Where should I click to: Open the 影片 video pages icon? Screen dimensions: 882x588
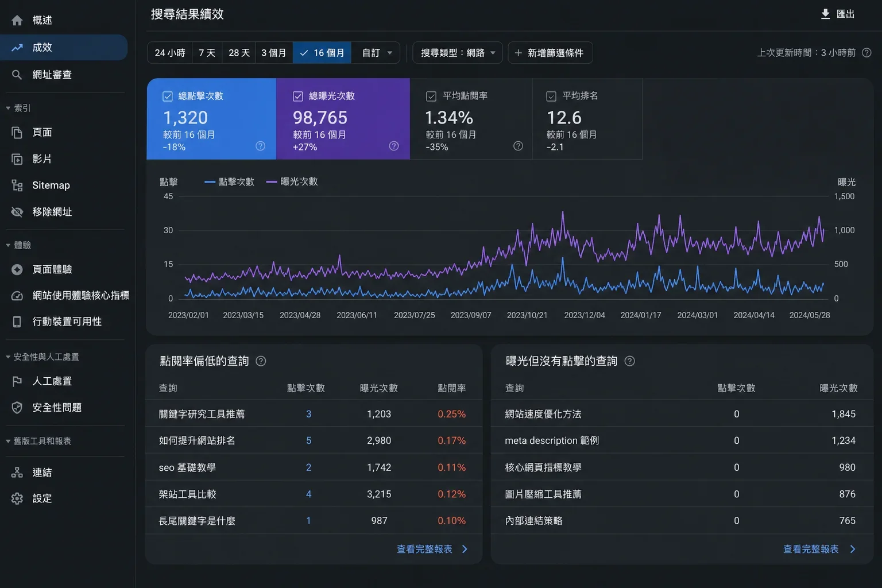[17, 159]
